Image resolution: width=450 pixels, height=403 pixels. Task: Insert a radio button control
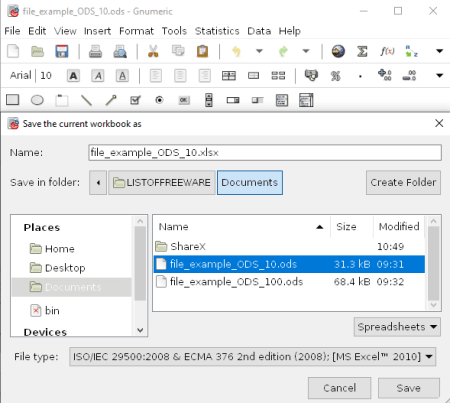point(159,100)
